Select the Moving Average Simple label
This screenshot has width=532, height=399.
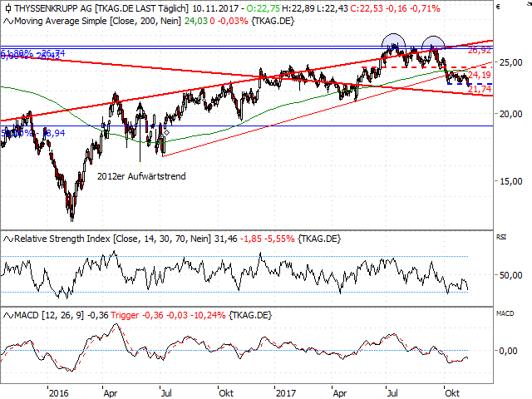pyautogui.click(x=98, y=21)
